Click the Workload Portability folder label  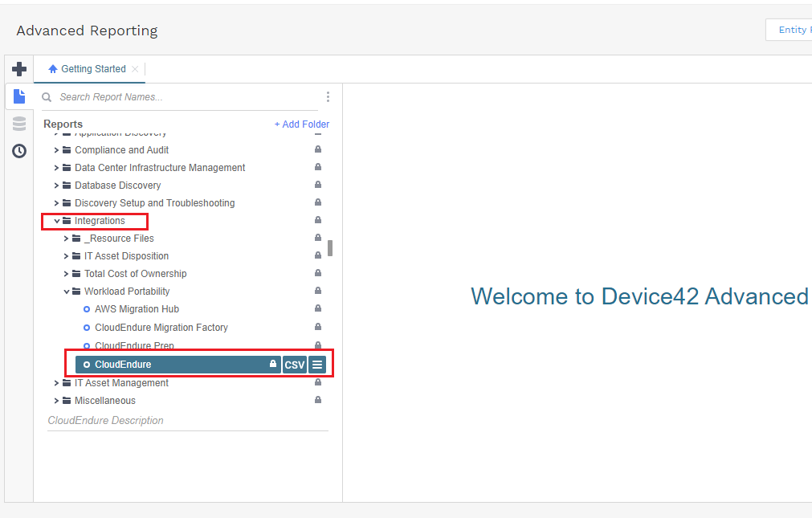(127, 291)
